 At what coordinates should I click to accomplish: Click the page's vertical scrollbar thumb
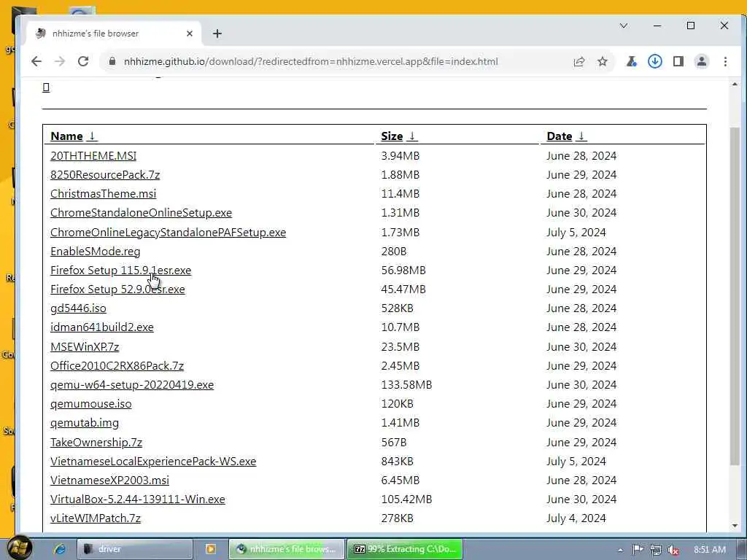click(735, 295)
